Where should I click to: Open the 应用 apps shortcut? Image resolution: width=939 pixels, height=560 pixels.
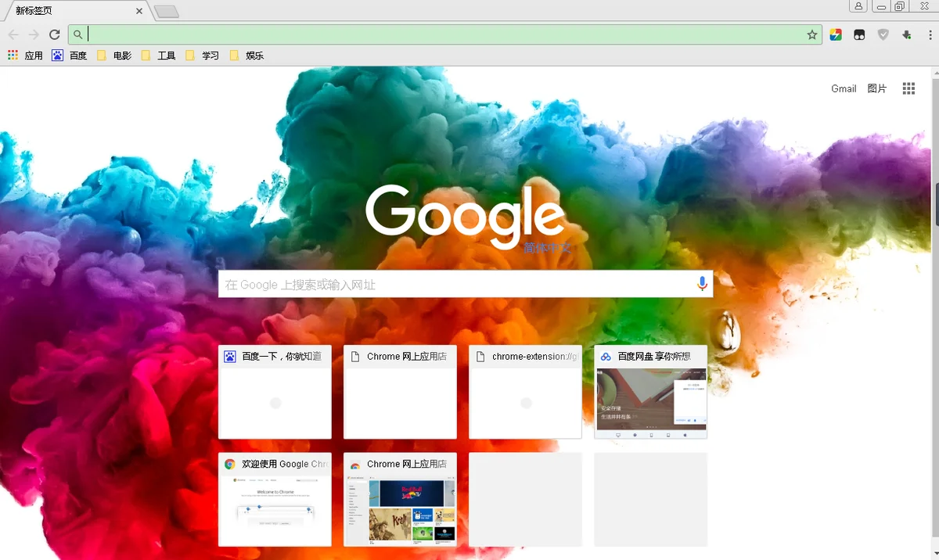tap(25, 56)
